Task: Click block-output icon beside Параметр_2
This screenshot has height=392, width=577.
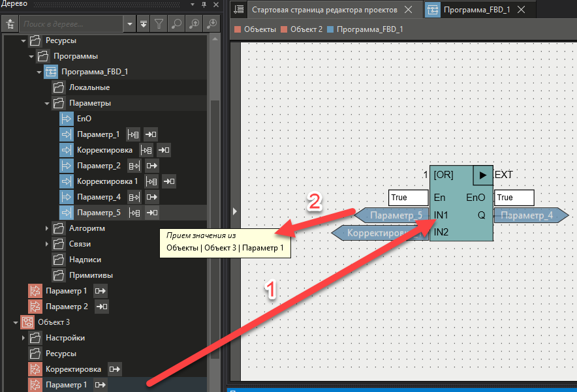Action: 134,166
